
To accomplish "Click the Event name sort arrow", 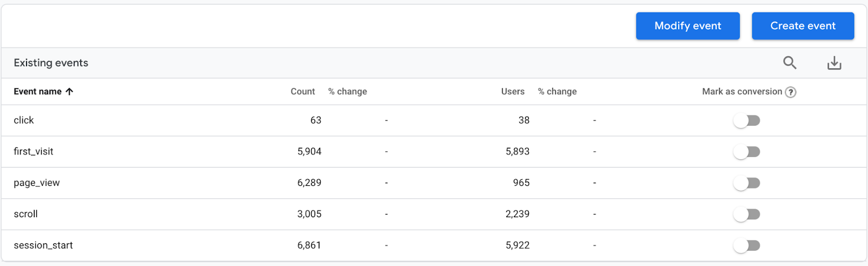I will [x=69, y=92].
